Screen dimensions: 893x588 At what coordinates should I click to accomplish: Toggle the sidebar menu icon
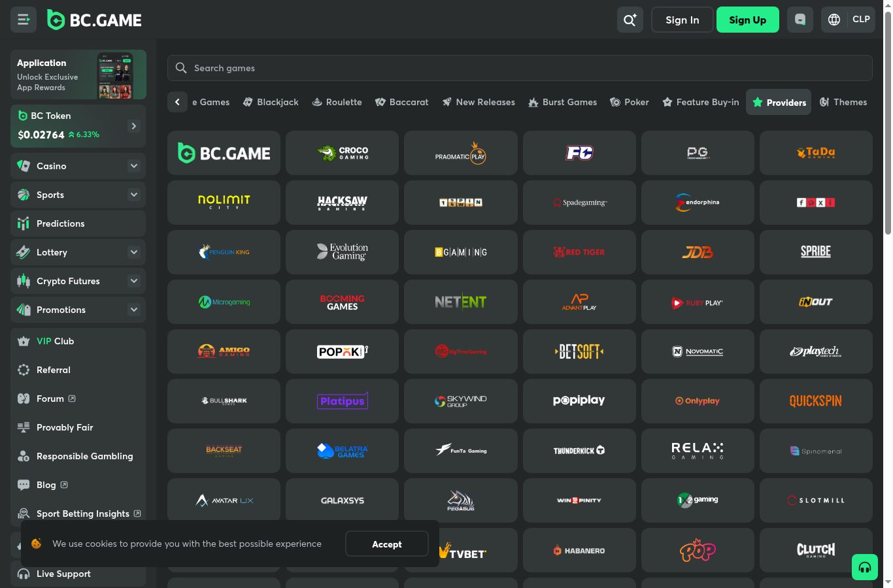[24, 20]
